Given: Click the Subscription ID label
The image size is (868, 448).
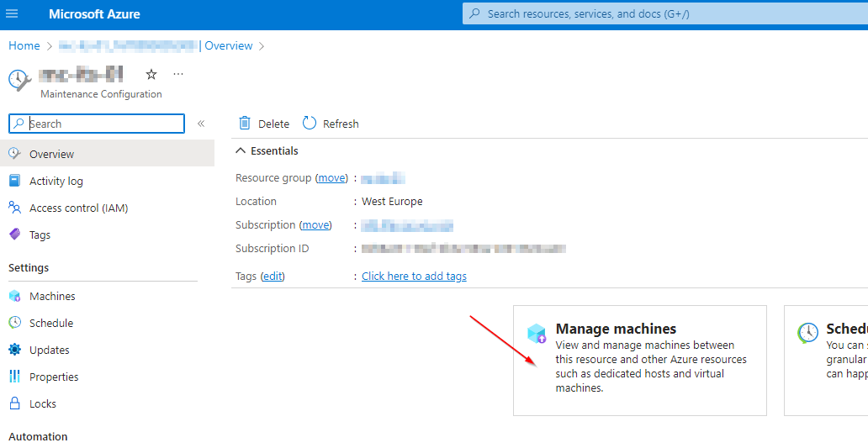Looking at the screenshot, I should (272, 249).
